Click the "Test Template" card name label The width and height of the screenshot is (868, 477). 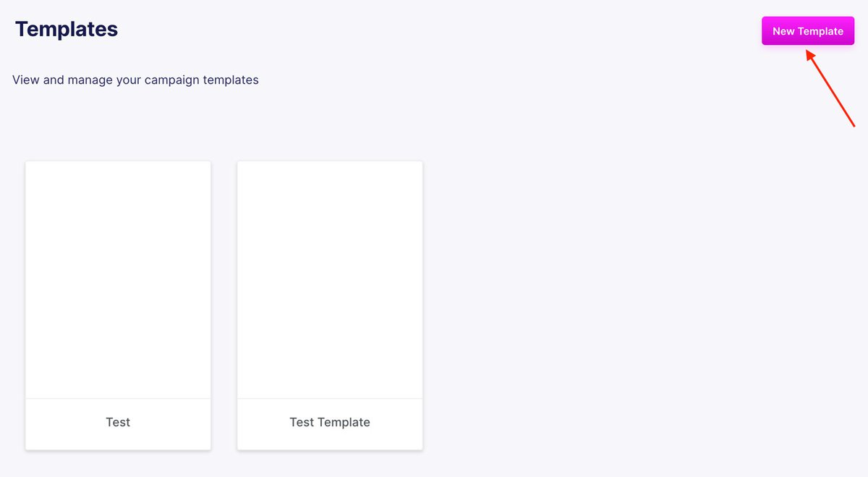330,422
